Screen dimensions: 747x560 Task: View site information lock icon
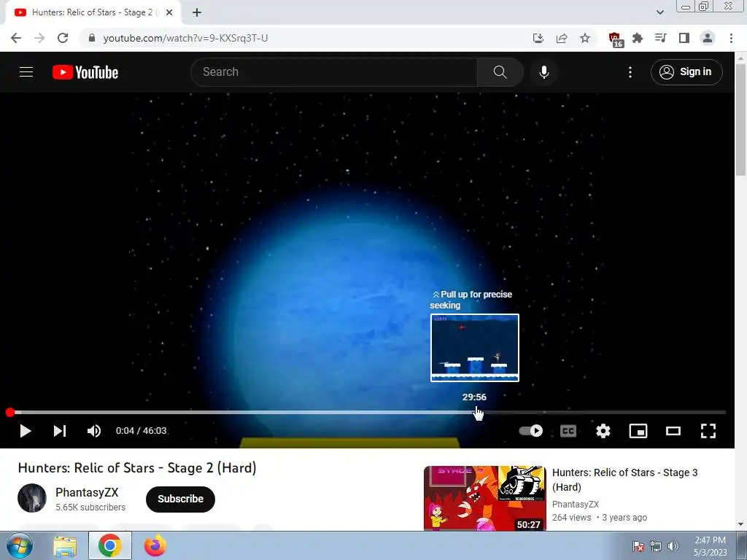92,38
